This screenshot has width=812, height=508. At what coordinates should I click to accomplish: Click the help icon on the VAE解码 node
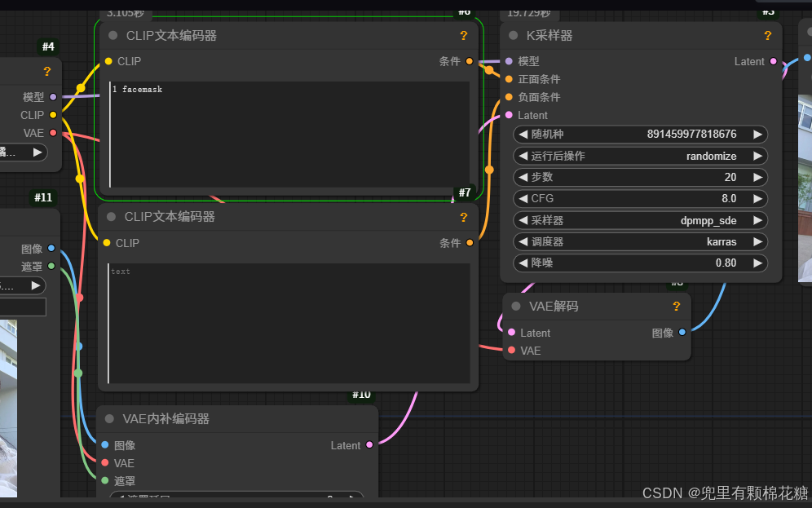676,307
